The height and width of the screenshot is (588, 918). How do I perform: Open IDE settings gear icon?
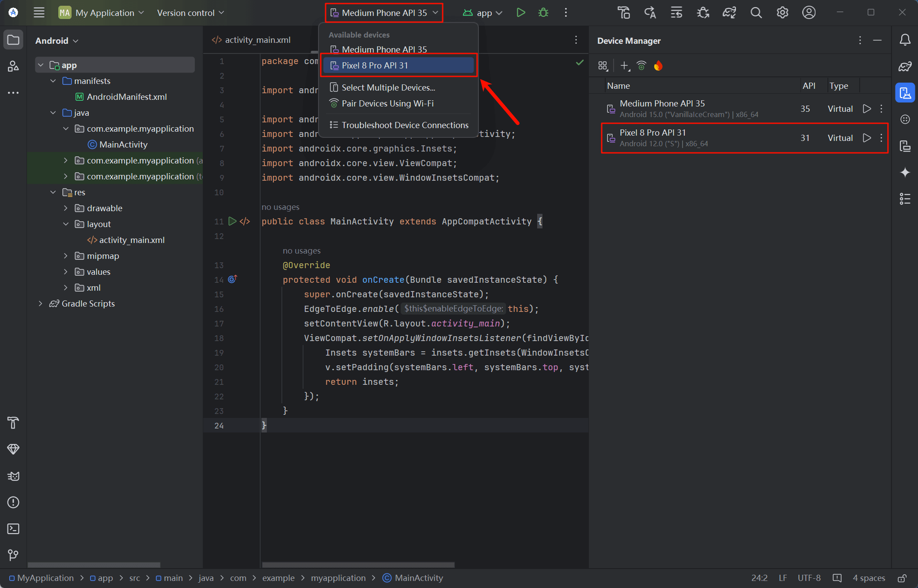tap(782, 13)
